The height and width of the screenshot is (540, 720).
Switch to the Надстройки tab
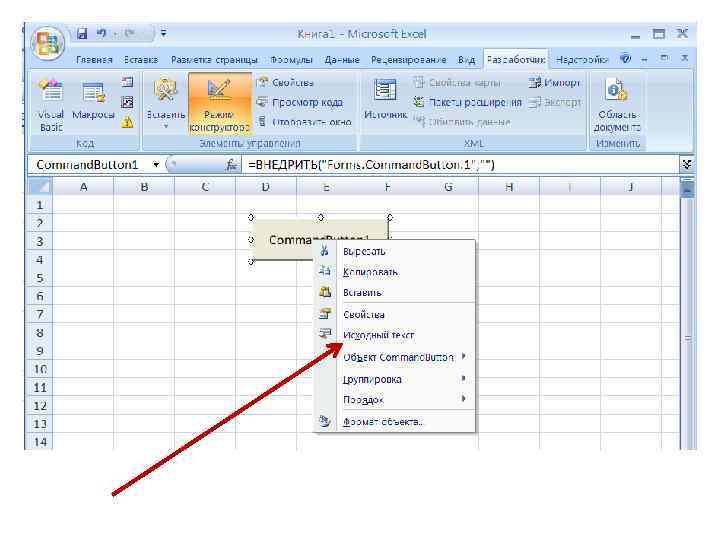(581, 60)
